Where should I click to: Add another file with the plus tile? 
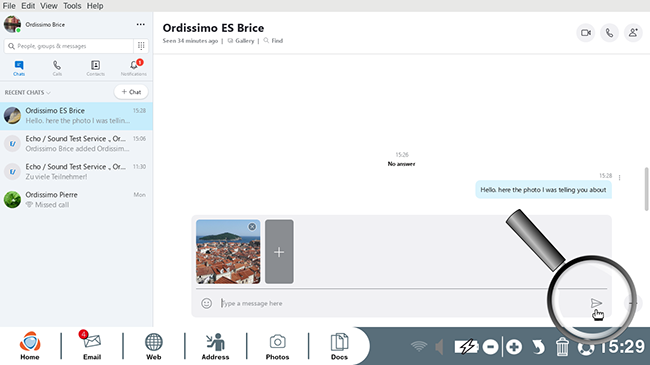click(x=279, y=252)
